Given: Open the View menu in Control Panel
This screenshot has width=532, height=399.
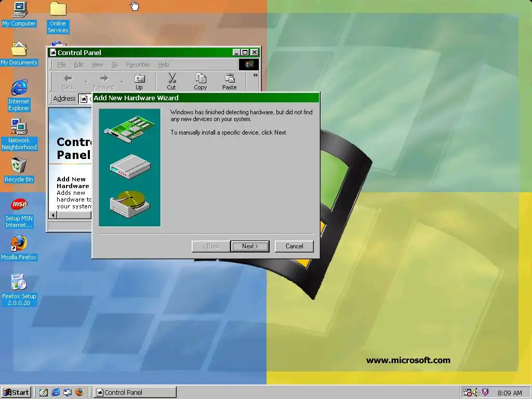Looking at the screenshot, I should pos(97,64).
